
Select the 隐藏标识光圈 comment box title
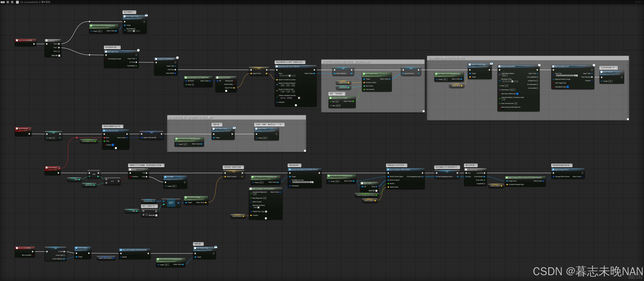click(x=191, y=118)
